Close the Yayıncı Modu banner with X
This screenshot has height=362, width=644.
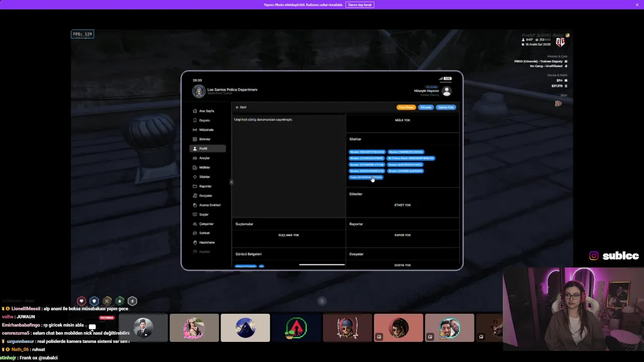click(637, 5)
